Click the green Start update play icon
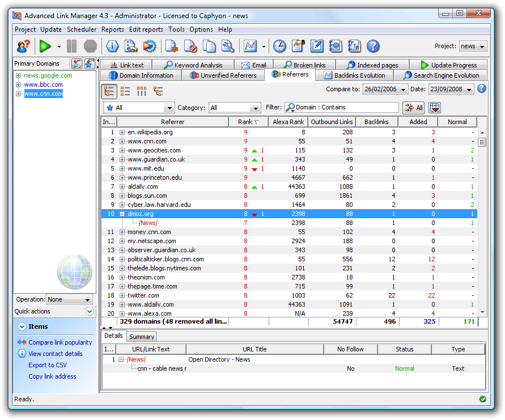Viewport: 505px width, 420px height. tap(45, 46)
